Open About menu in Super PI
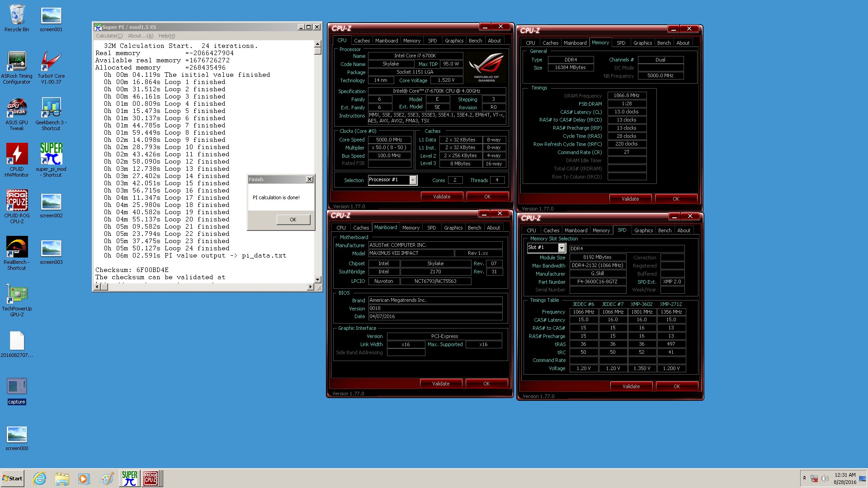Viewport: 868px width, 488px height. point(141,36)
